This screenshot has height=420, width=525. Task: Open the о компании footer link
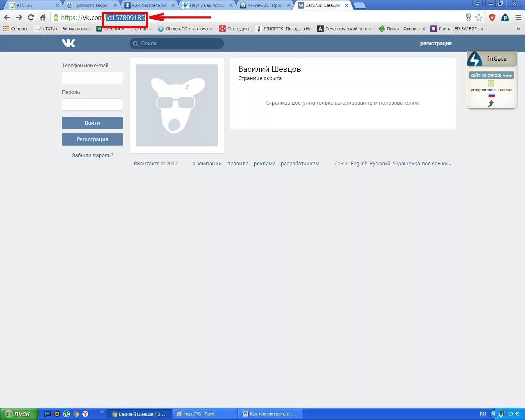[x=207, y=163]
